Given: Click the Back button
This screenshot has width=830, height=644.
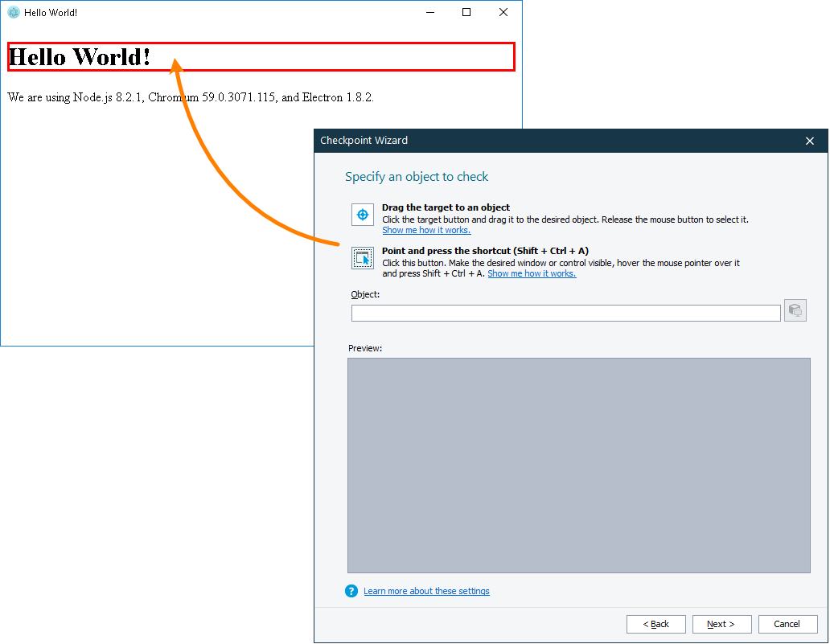Looking at the screenshot, I should 655,624.
